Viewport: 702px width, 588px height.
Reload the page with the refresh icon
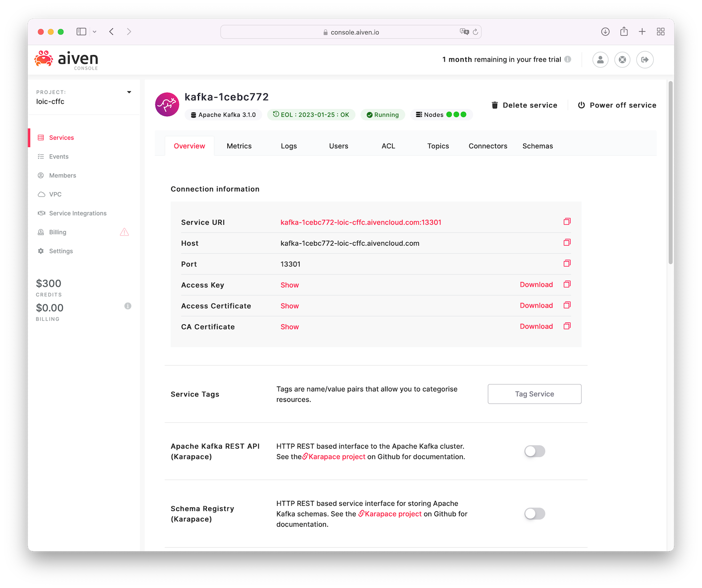coord(475,32)
